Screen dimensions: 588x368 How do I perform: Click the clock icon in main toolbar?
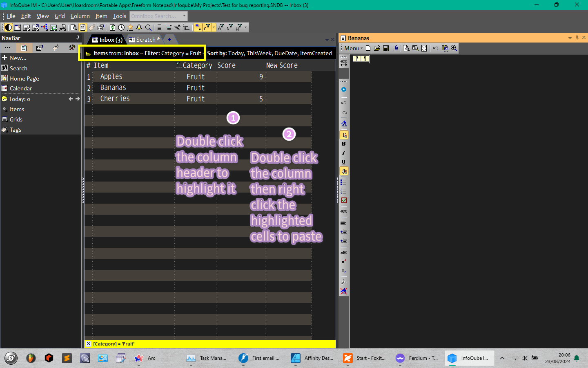point(121,27)
